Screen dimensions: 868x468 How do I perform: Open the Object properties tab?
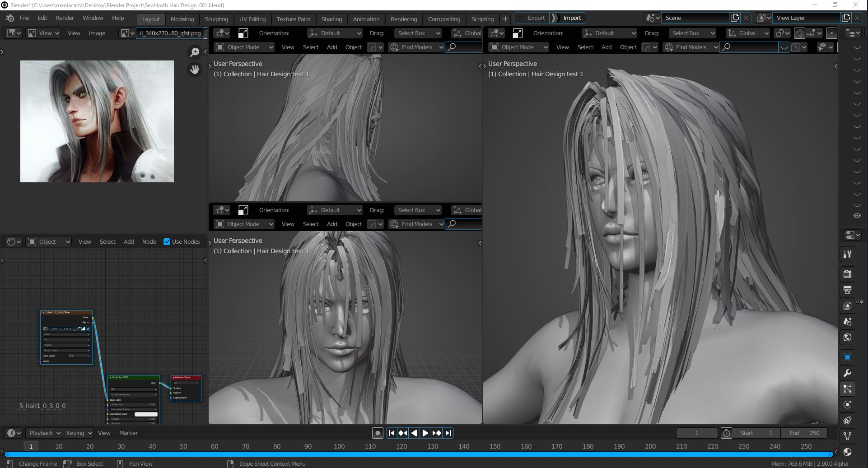pyautogui.click(x=848, y=357)
